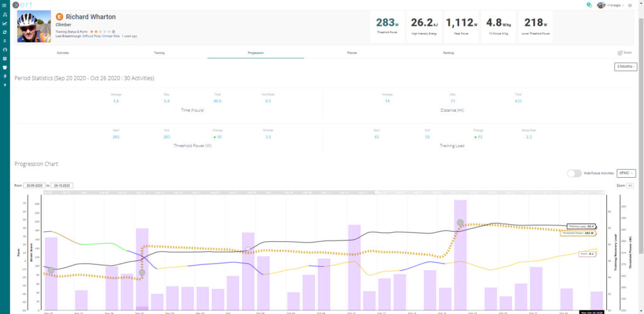The height and width of the screenshot is (314, 644).
Task: Click the Zoom All button
Action: 630,186
